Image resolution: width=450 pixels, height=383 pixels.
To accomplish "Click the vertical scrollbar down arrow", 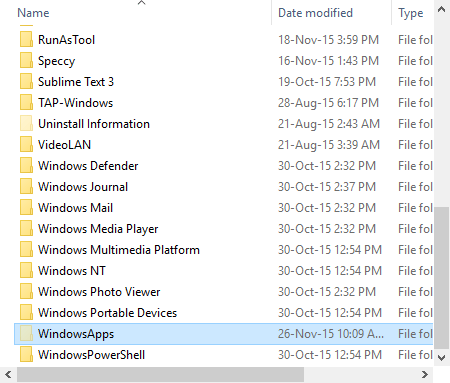I will click(441, 358).
